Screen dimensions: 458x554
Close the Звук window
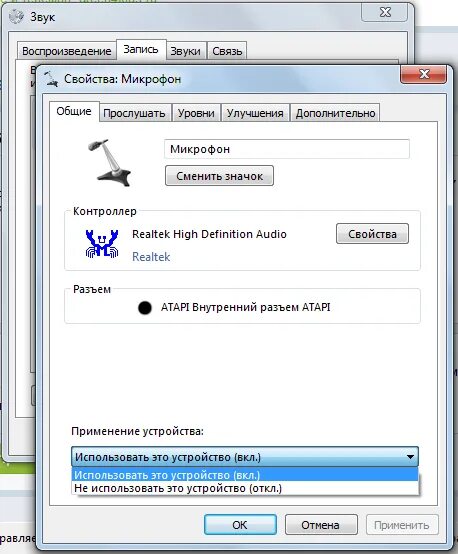[x=384, y=12]
